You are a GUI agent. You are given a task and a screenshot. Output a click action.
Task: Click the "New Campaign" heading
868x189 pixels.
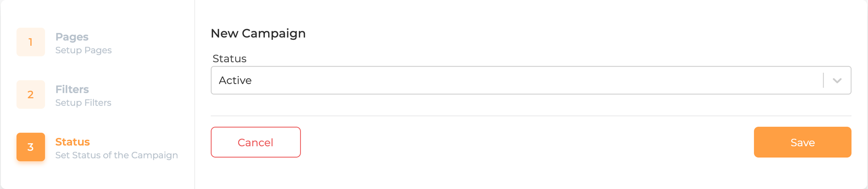pyautogui.click(x=258, y=33)
